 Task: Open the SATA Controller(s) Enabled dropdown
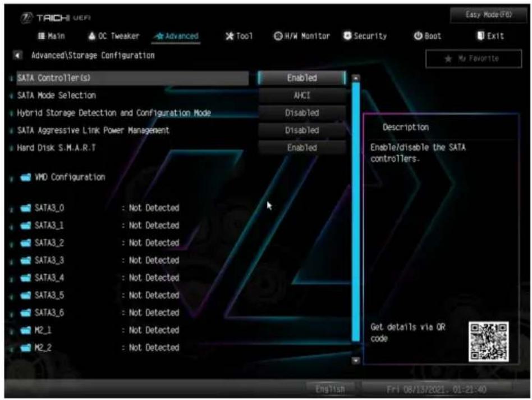(x=302, y=78)
